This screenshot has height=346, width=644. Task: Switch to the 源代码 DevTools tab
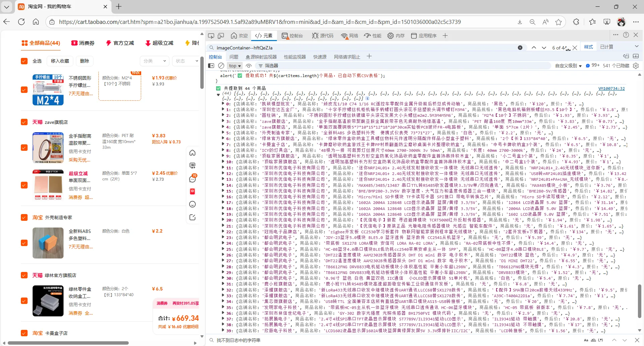click(x=323, y=36)
